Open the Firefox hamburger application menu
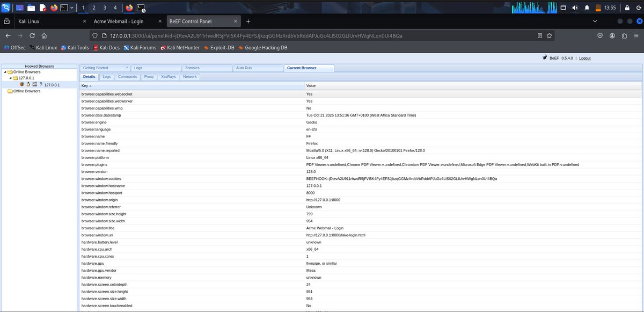644x312 pixels. point(635,35)
